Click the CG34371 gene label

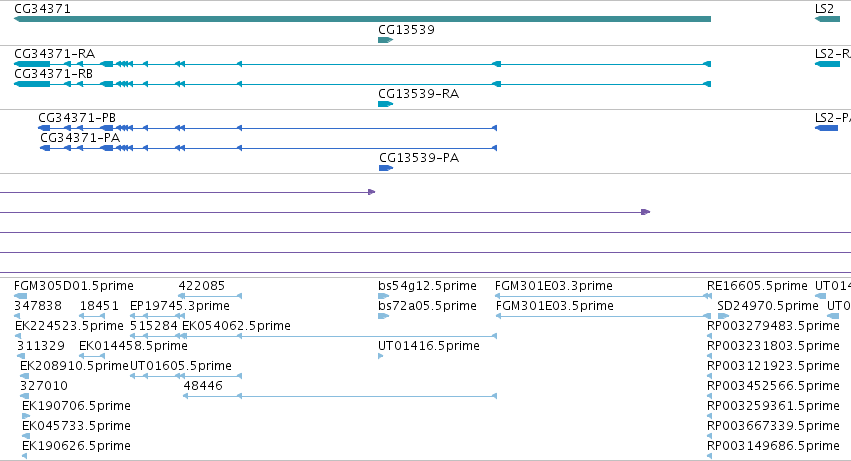[x=42, y=9]
